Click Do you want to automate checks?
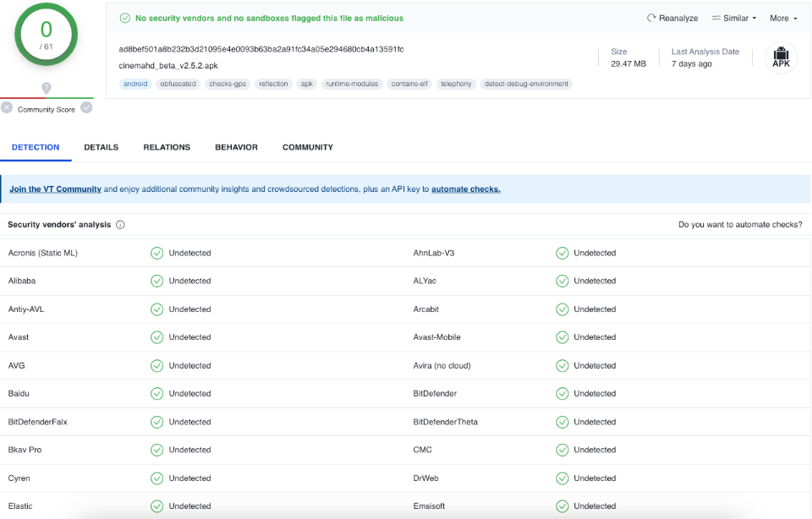 click(x=740, y=225)
